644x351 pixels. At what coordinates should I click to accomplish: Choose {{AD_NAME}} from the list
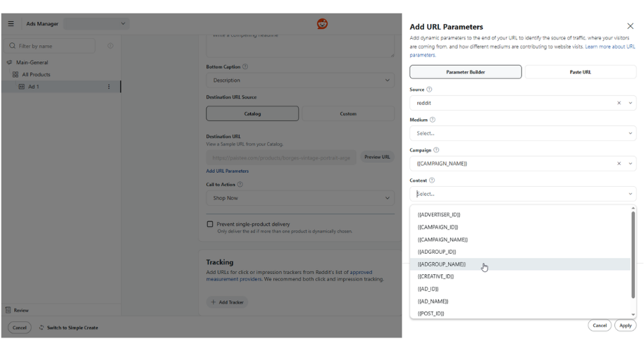pyautogui.click(x=520, y=301)
